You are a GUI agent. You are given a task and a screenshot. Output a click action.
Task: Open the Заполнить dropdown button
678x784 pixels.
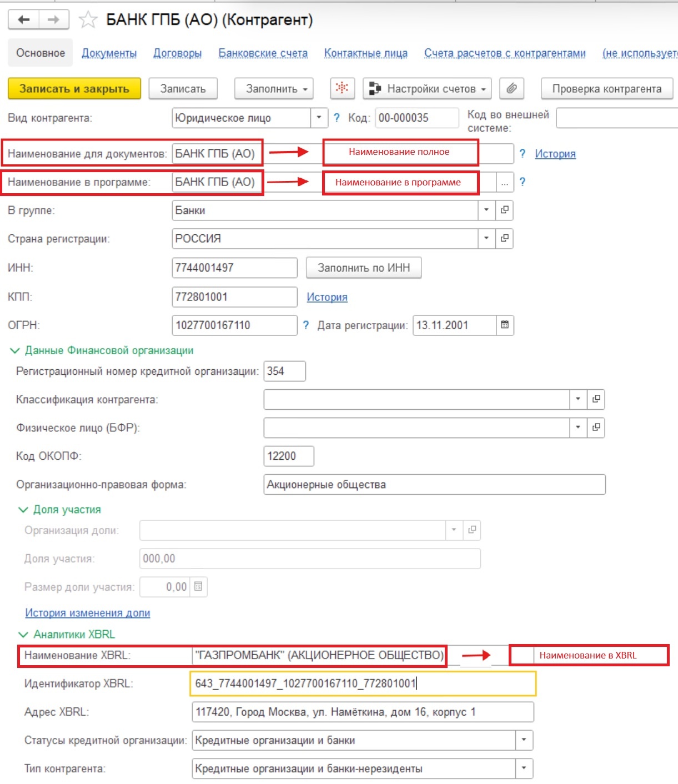coord(274,89)
